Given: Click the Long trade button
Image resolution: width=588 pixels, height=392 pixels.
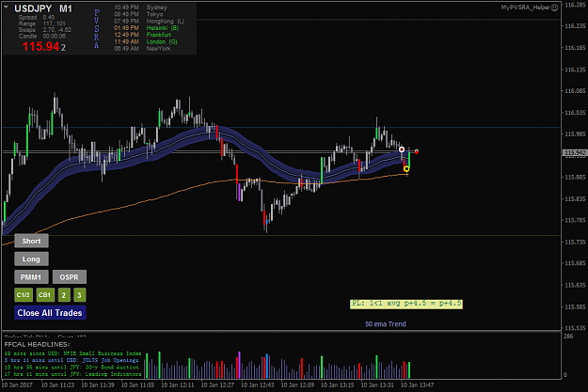Looking at the screenshot, I should (x=31, y=259).
